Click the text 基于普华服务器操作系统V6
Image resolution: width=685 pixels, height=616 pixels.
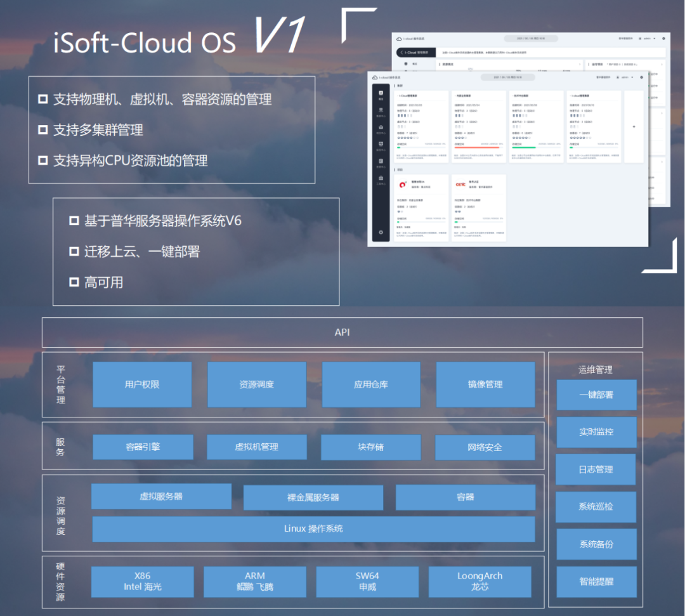pyautogui.click(x=162, y=221)
